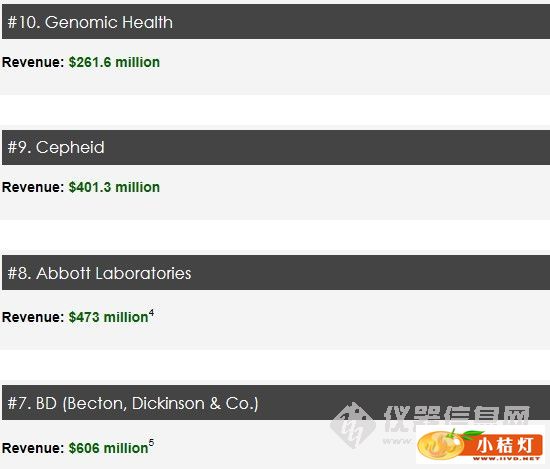Click the 仪器信息网 watermark text
The width and height of the screenshot is (550, 469).
tap(457, 417)
